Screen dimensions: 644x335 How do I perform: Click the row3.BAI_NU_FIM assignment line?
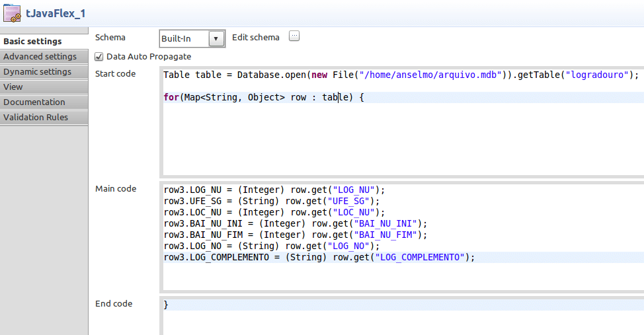click(x=295, y=235)
